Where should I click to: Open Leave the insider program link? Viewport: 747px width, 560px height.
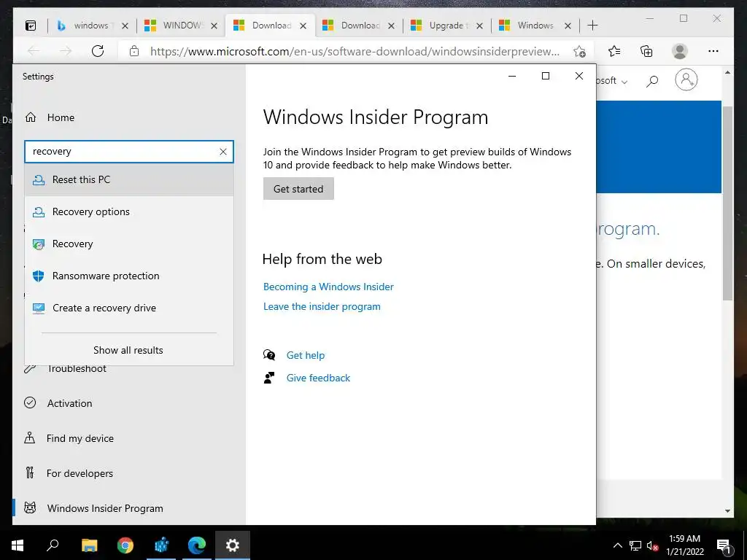pos(322,307)
